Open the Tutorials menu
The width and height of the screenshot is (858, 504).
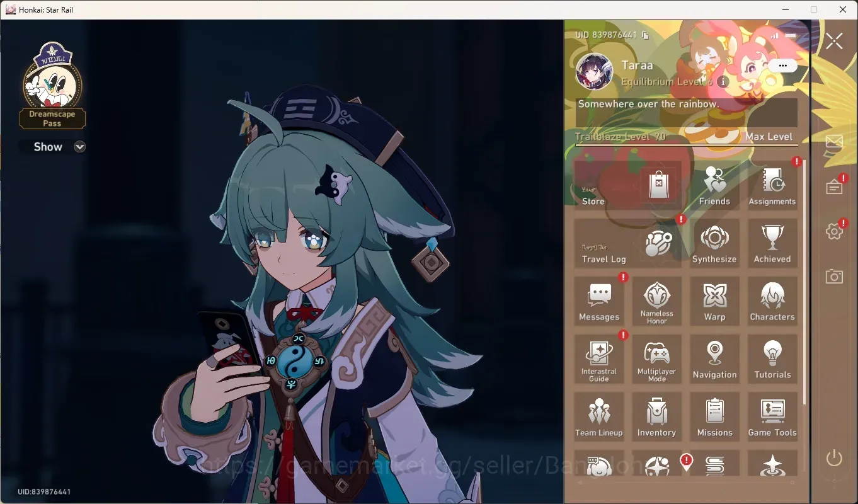(772, 359)
